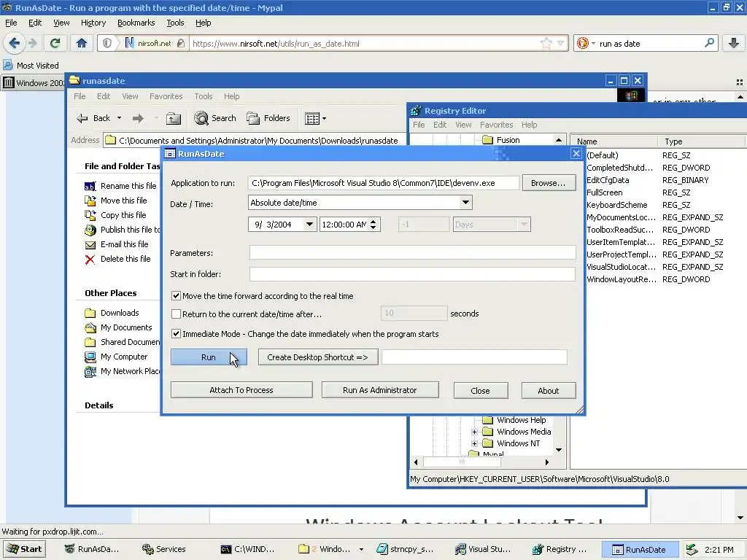
Task: Click the About button in RunAsDate
Action: [549, 391]
